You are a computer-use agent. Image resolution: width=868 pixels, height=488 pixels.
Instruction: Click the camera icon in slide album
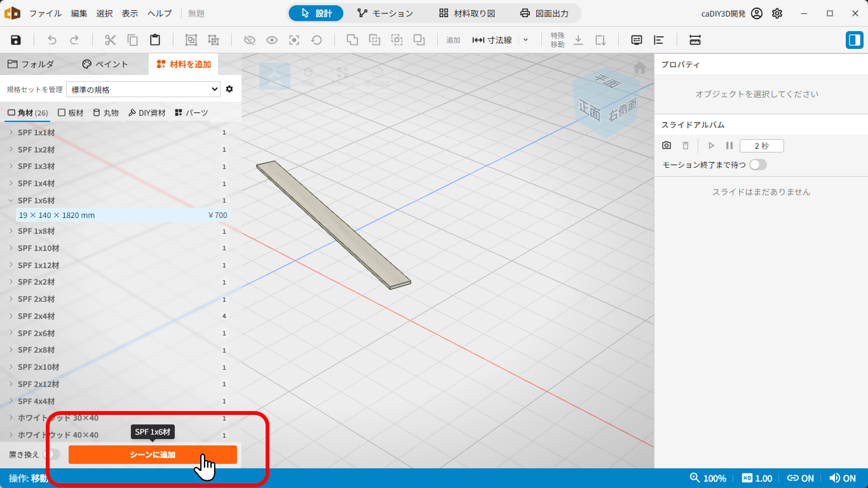[667, 146]
